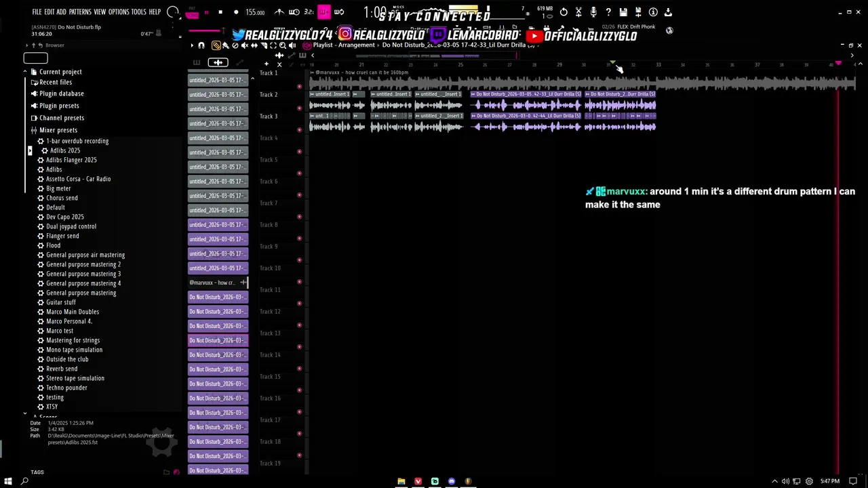The image size is (868, 488).
Task: Mute Track 2 using its dot
Action: point(300,108)
